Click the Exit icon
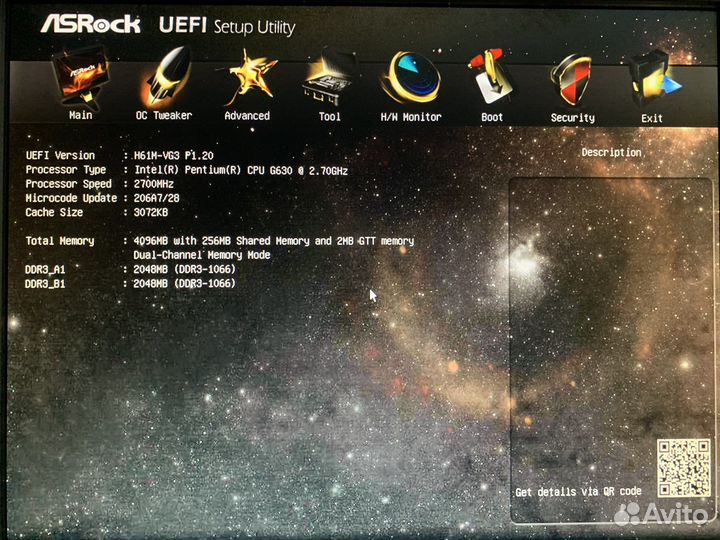This screenshot has height=540, width=720. point(651,80)
